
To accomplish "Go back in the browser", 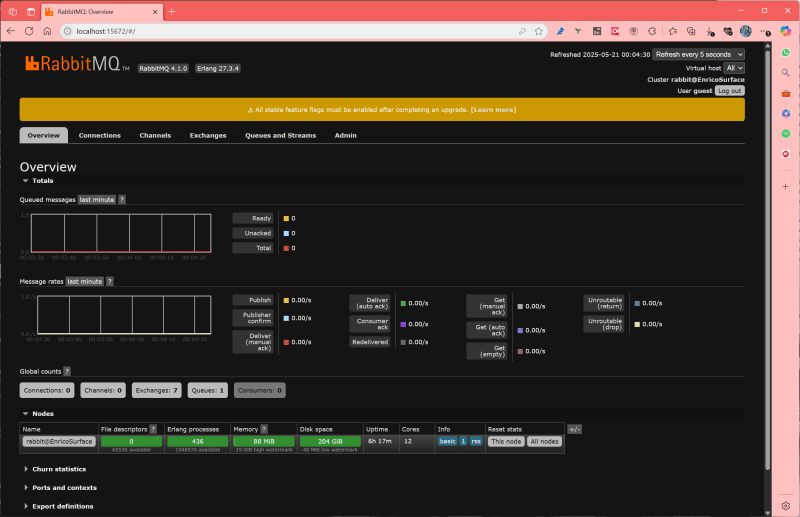I will pyautogui.click(x=11, y=31).
